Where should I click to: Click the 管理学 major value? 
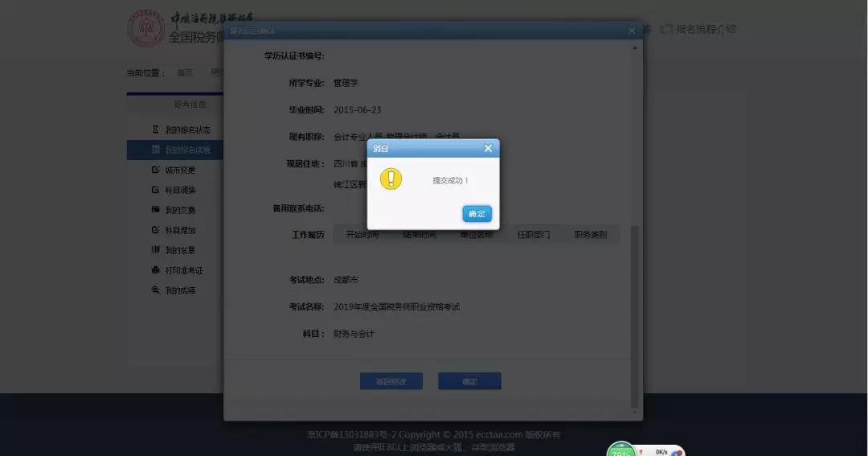(x=346, y=83)
